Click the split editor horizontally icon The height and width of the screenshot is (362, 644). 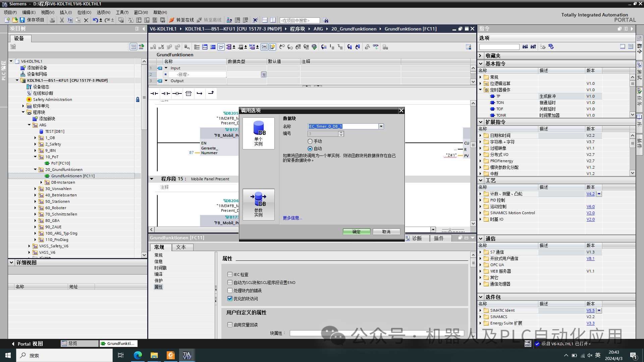pos(265,20)
